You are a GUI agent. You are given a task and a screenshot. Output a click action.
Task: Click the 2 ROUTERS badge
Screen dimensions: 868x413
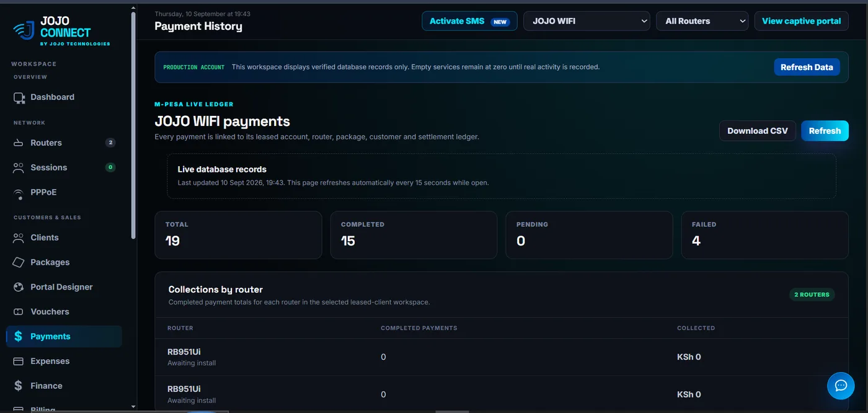coord(812,295)
